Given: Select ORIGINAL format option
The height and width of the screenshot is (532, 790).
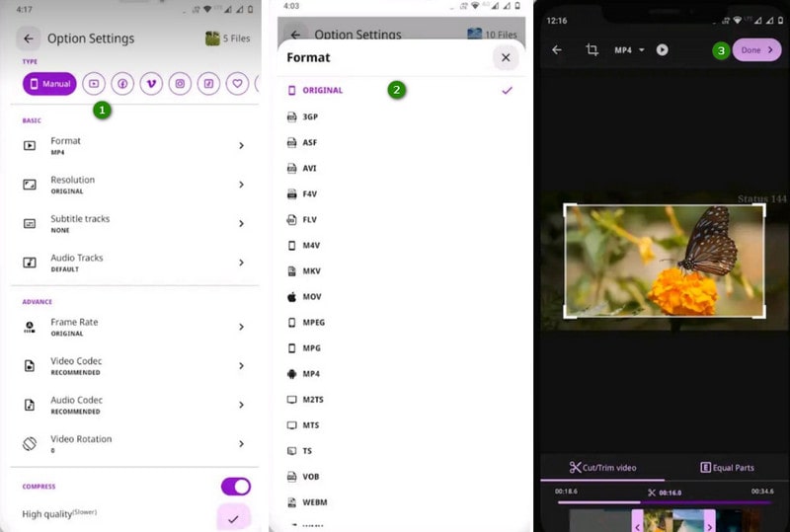Looking at the screenshot, I should tap(323, 91).
